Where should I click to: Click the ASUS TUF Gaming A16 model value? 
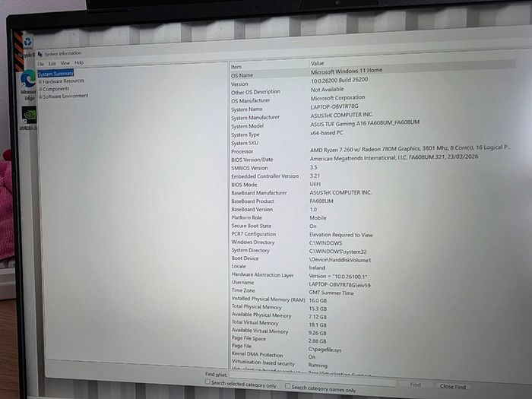point(365,123)
